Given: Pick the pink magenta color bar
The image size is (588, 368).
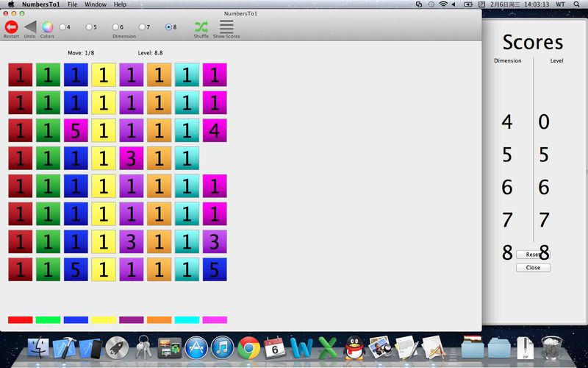Looking at the screenshot, I should coord(215,320).
